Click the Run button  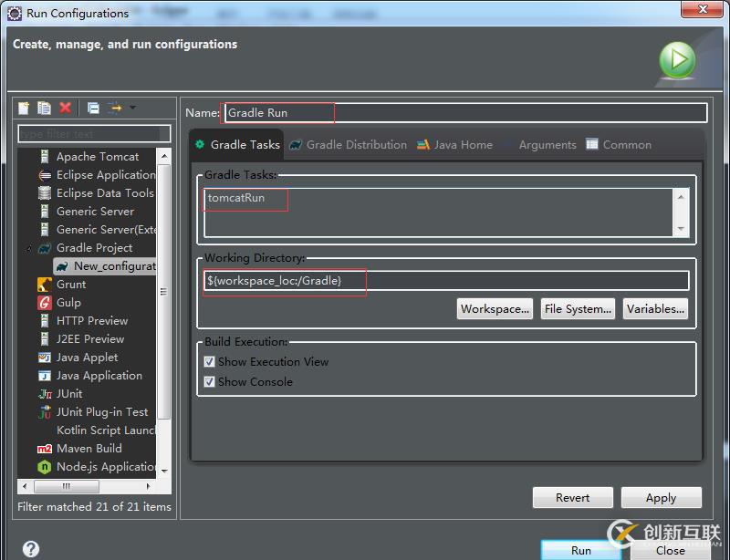[x=581, y=550]
